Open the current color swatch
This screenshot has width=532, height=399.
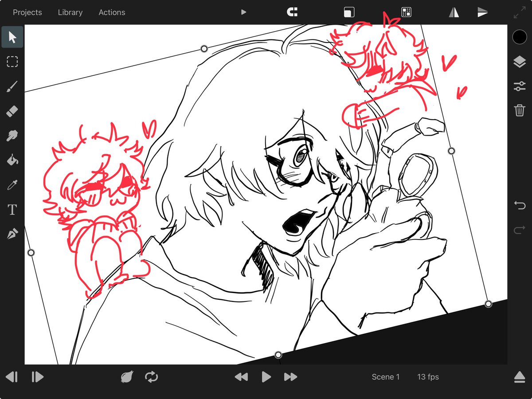click(520, 37)
